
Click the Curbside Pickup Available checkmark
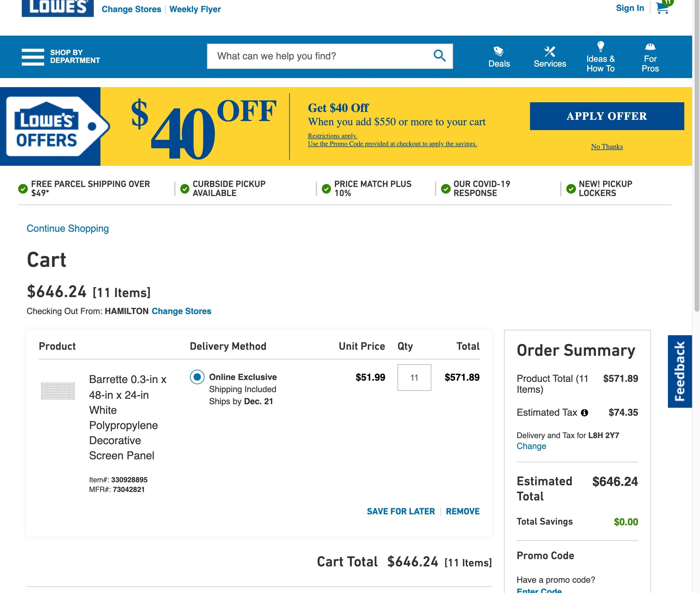coord(185,188)
